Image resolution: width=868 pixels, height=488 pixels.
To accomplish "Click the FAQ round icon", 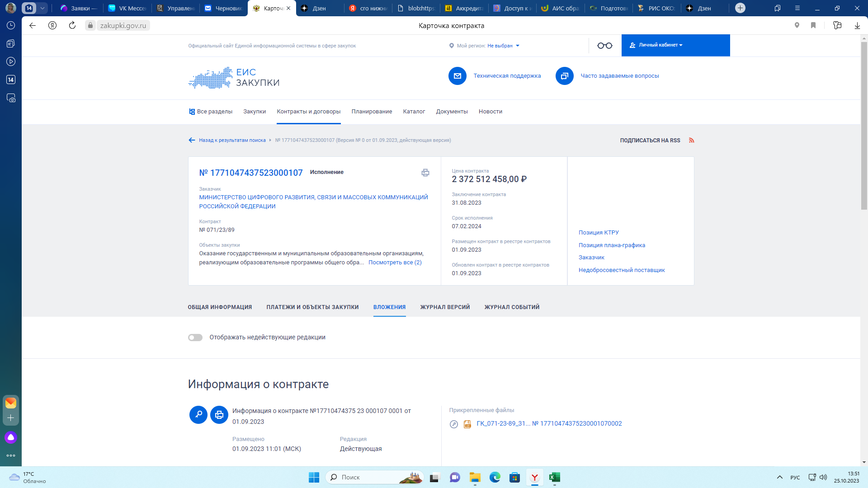I will coord(564,76).
